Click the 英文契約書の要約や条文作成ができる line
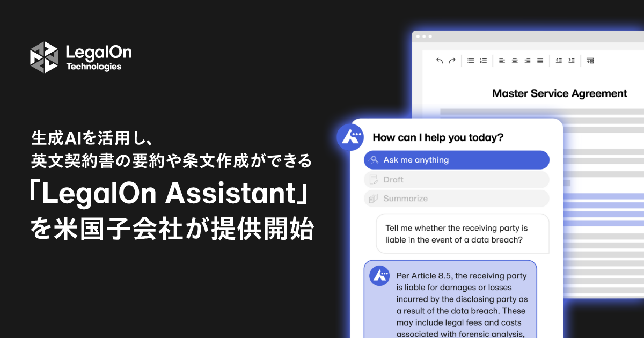 click(171, 160)
